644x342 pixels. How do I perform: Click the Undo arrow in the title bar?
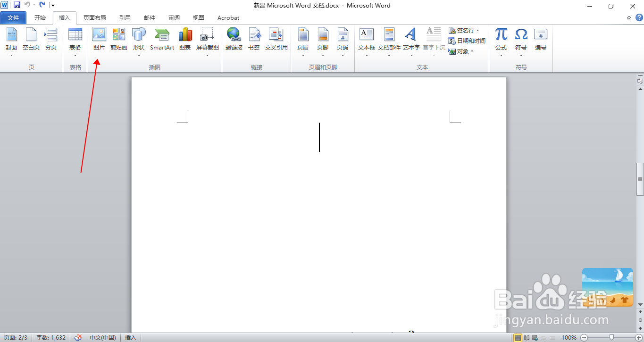(27, 5)
